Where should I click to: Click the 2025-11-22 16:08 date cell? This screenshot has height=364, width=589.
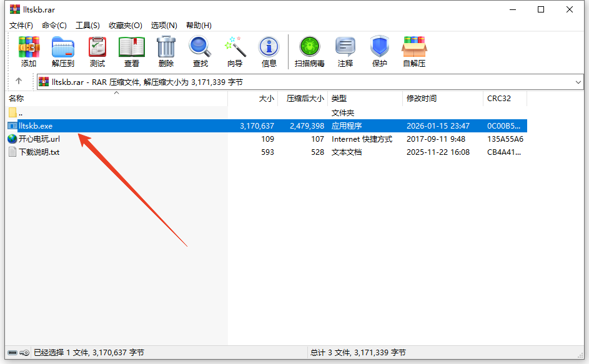pos(438,152)
